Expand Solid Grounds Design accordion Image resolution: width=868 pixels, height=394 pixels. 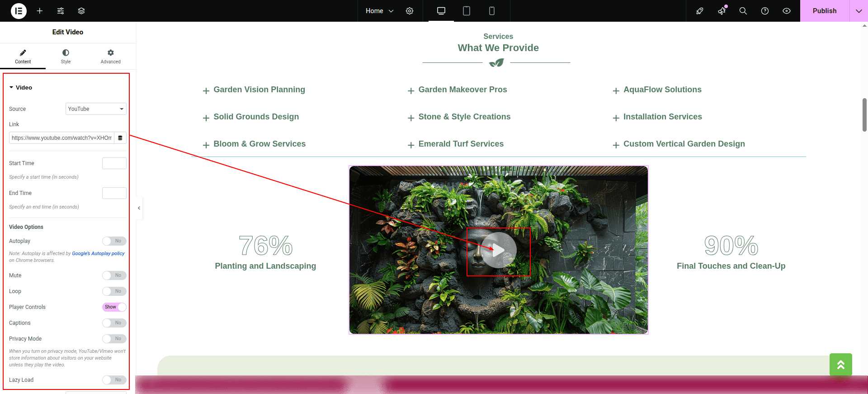tap(256, 117)
